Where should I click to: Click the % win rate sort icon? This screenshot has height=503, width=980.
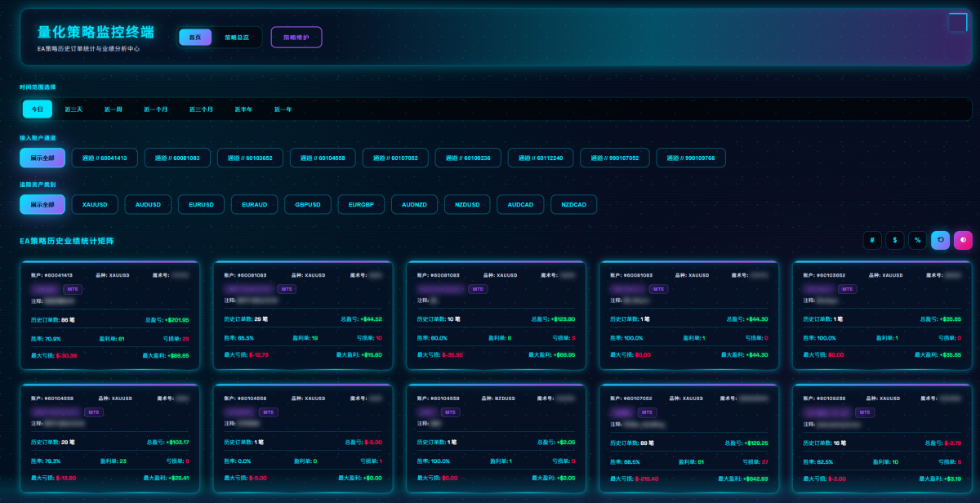point(918,240)
